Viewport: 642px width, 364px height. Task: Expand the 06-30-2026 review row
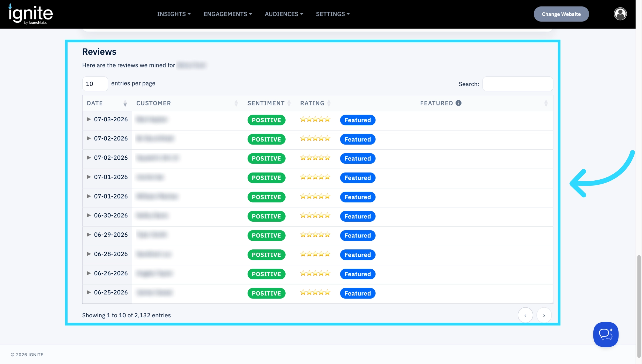coord(89,215)
